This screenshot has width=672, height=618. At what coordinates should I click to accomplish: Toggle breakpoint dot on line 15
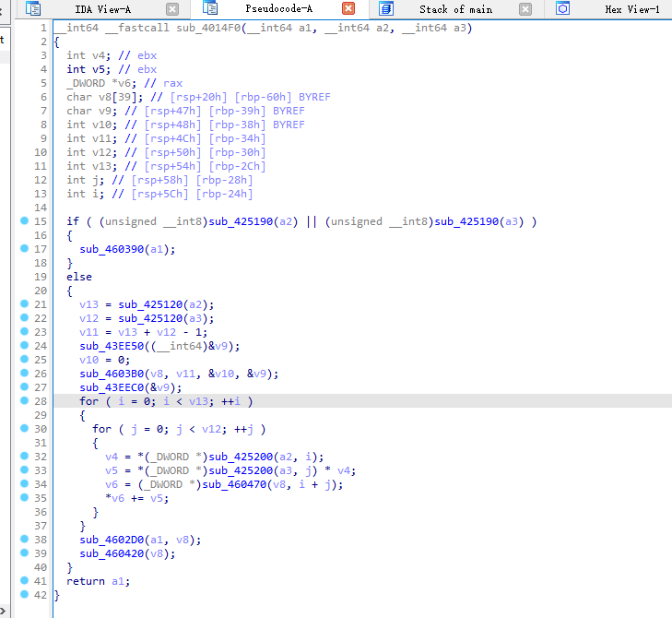(23, 221)
